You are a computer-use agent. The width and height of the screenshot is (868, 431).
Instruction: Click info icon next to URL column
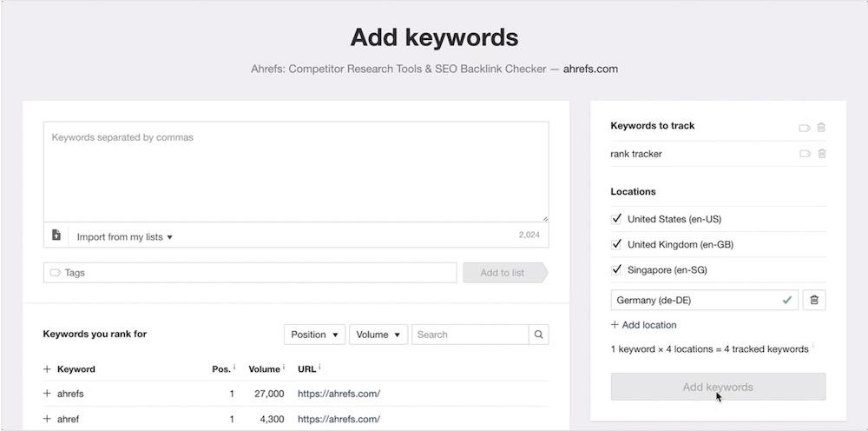coord(319,367)
